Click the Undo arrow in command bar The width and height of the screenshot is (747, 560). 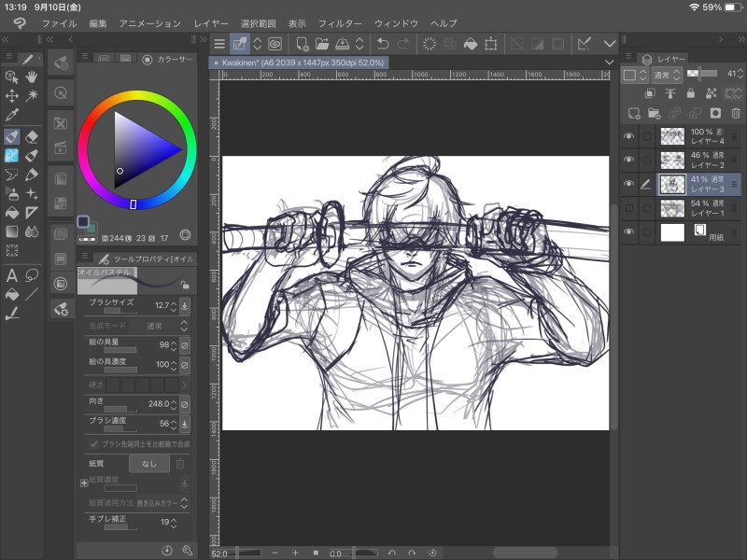click(382, 43)
